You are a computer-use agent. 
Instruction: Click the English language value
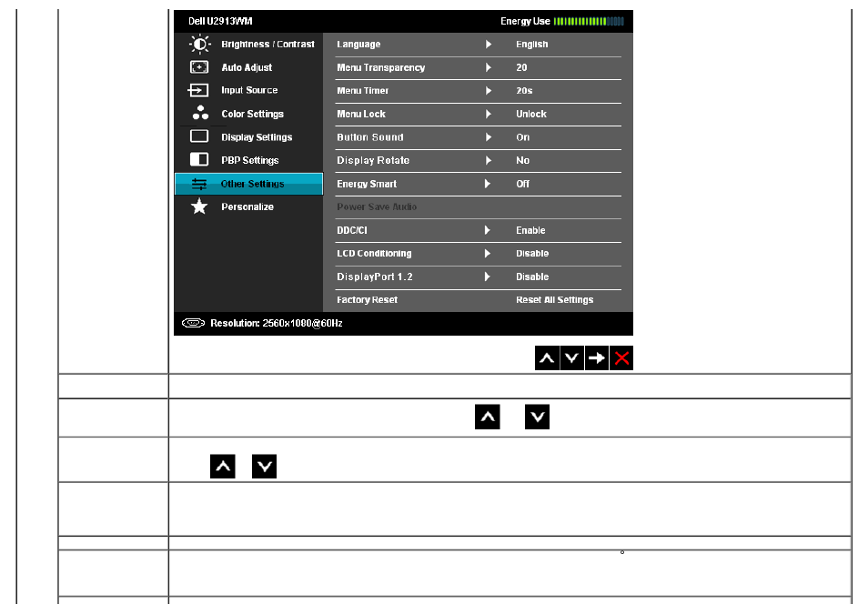[532, 45]
